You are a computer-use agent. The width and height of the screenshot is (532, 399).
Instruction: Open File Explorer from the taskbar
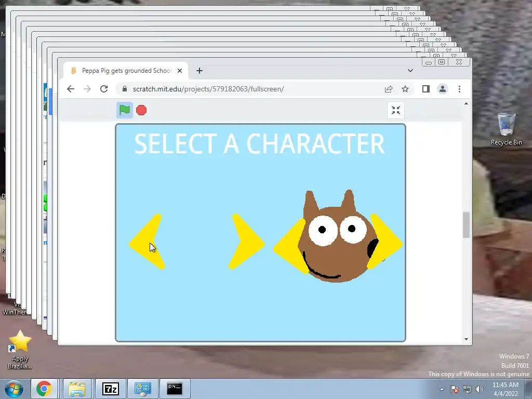click(77, 389)
